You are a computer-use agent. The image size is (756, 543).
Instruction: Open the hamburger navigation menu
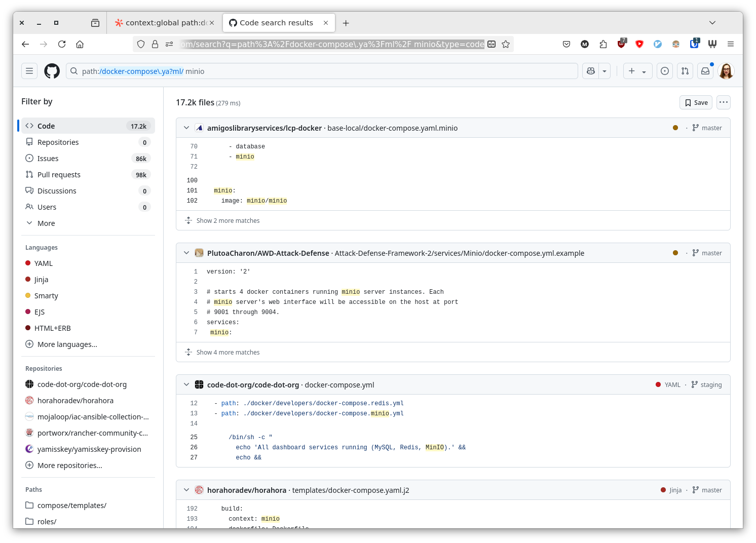(29, 71)
